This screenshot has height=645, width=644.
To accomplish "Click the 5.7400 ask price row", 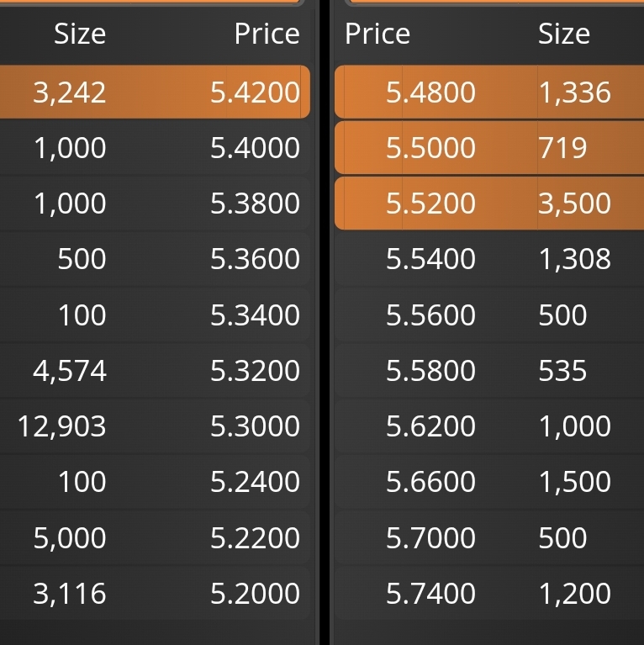I will (x=489, y=593).
